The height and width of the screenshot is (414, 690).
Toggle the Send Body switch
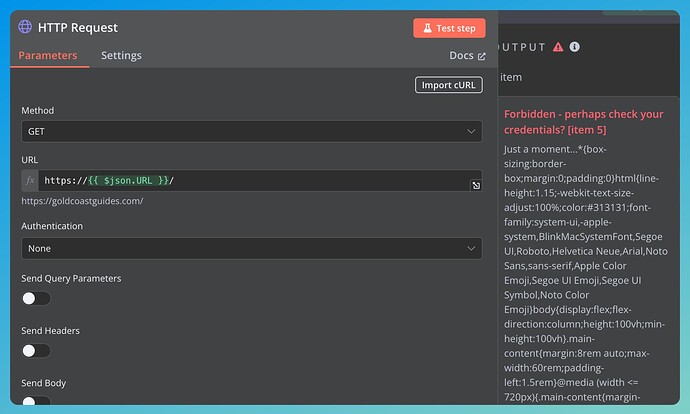[36, 400]
